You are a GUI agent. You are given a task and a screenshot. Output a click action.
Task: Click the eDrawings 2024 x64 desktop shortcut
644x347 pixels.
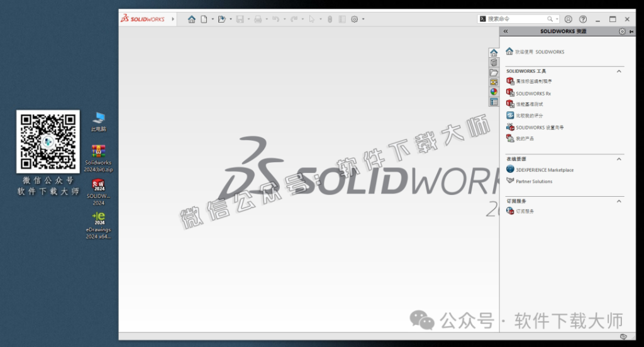[x=98, y=225]
